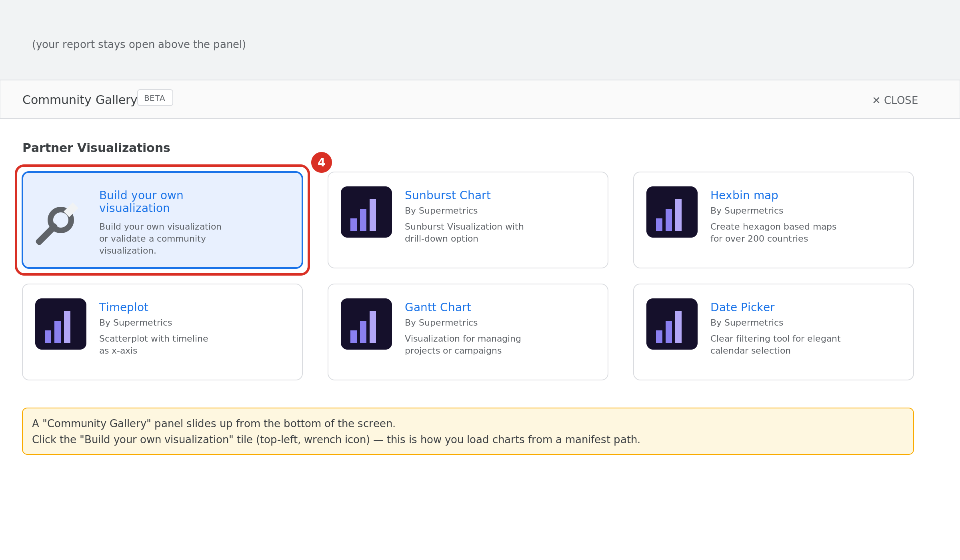Click 'By Supermetrics' under Hexbin map
960x560 pixels.
[747, 211]
